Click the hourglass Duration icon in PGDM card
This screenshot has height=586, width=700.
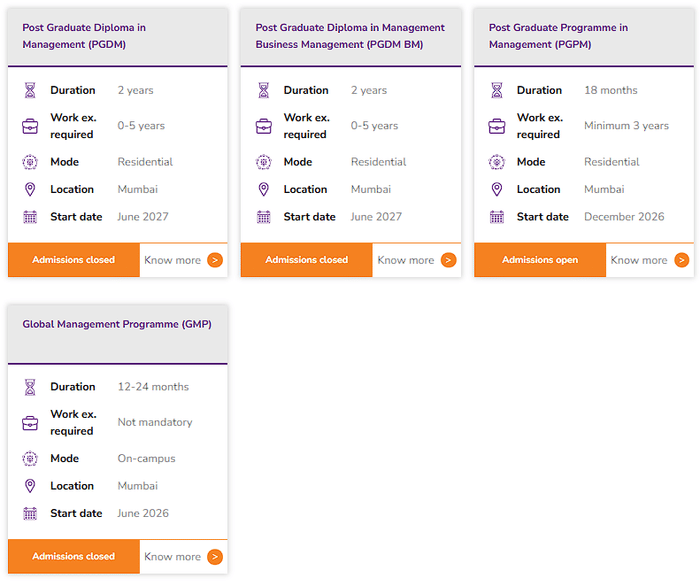(x=30, y=90)
